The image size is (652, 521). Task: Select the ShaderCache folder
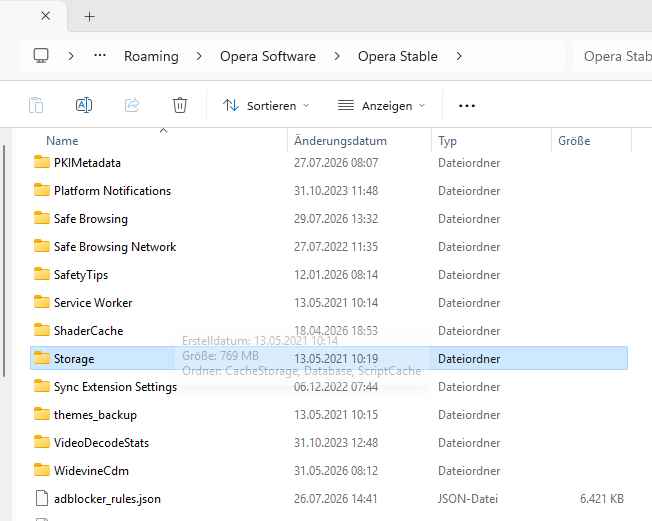point(328,331)
